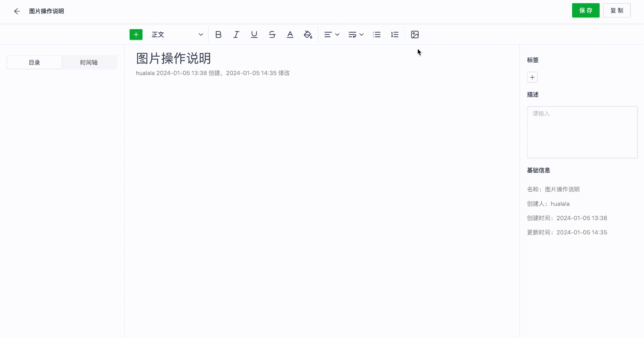Image resolution: width=644 pixels, height=338 pixels.
Task: Insert an image from toolbar
Action: click(415, 35)
